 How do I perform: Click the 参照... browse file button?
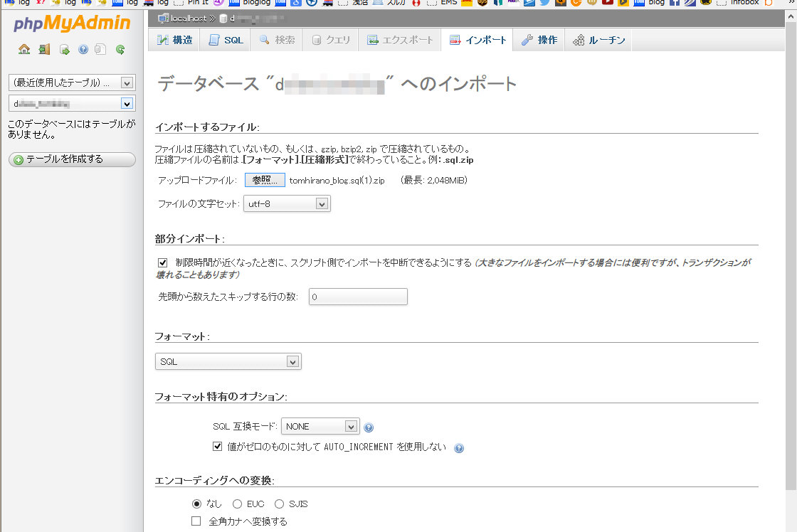click(265, 181)
